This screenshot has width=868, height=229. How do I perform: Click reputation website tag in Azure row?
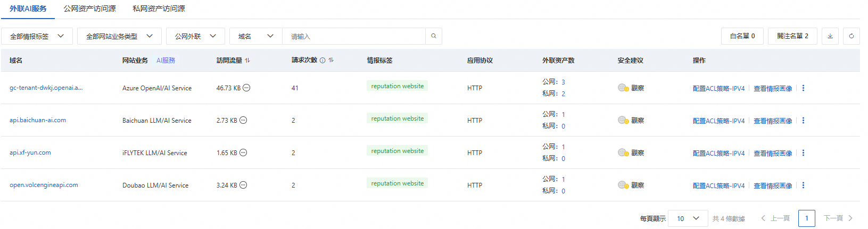[398, 86]
